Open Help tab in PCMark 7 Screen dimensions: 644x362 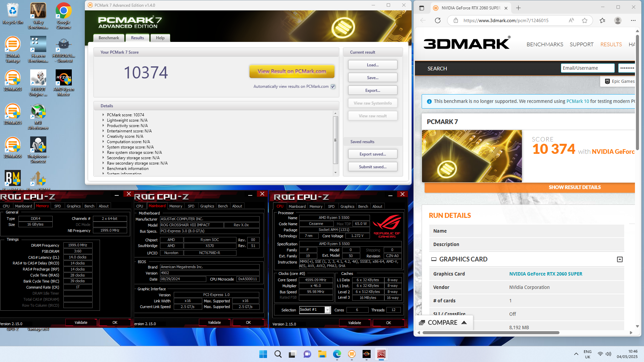coord(160,38)
